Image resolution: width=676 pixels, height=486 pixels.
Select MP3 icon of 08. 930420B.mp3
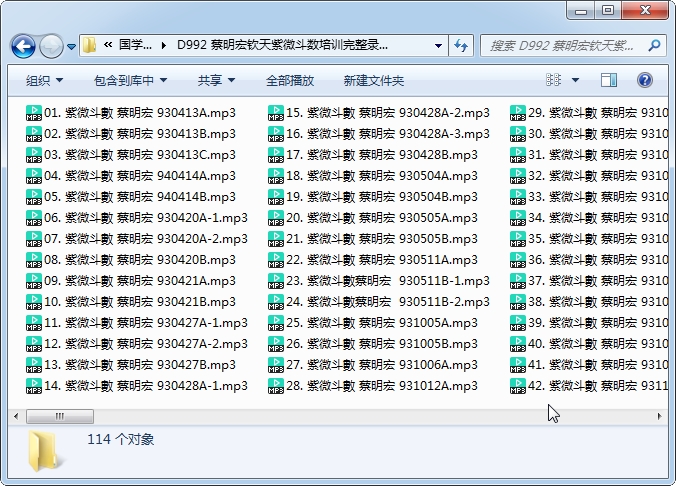34,260
